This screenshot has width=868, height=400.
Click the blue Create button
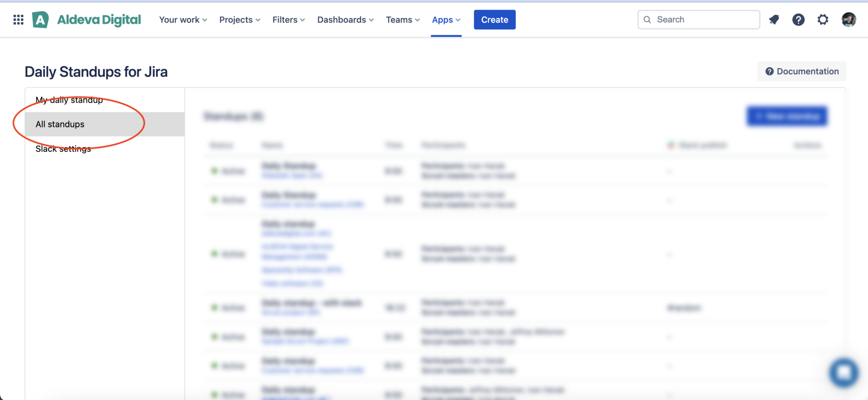(x=495, y=19)
